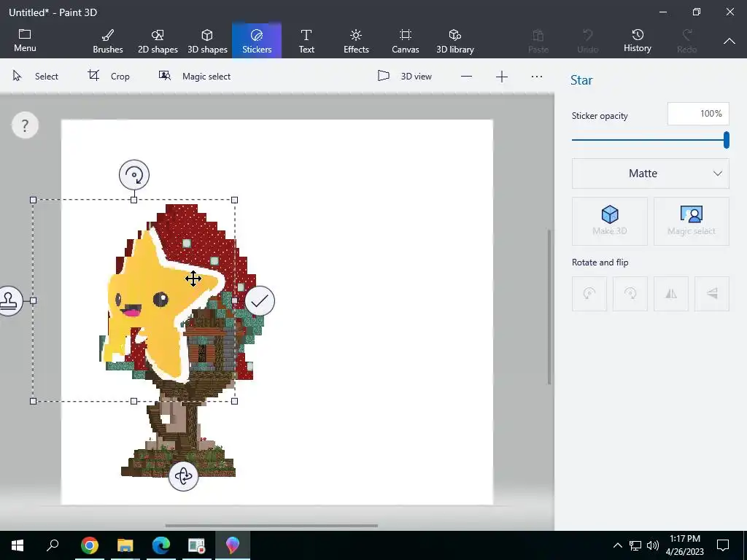This screenshot has height=560, width=747.
Task: Click Magic select in the side panel
Action: 692,222
